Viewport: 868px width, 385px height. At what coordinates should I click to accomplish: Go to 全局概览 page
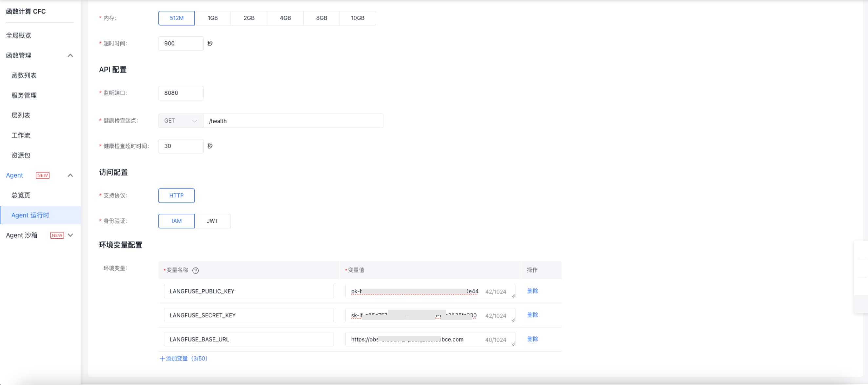pos(19,35)
